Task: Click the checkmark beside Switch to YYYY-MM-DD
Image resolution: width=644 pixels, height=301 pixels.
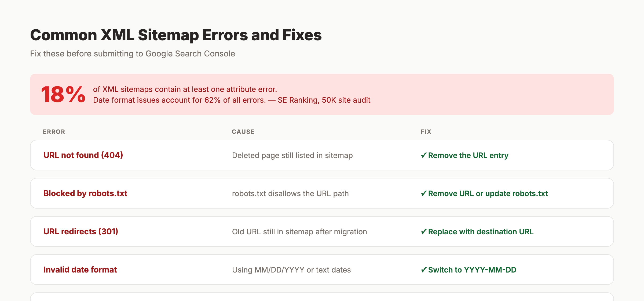Action: [424, 270]
